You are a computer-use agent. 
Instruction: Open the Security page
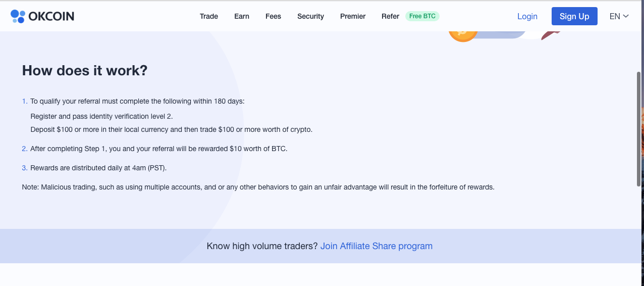point(310,16)
